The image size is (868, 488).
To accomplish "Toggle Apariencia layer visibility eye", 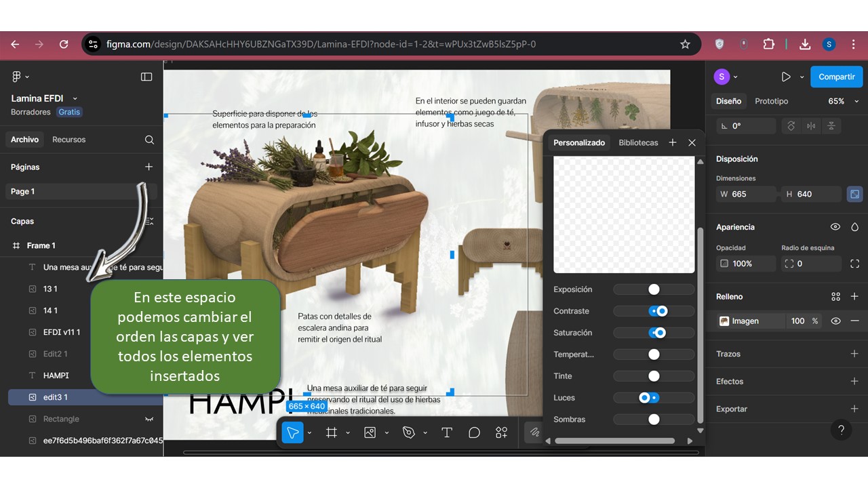I will point(835,227).
